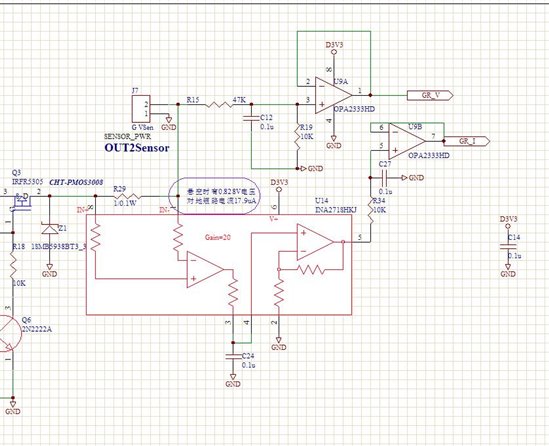Click the C14 decoupling capacitor

[x=508, y=246]
